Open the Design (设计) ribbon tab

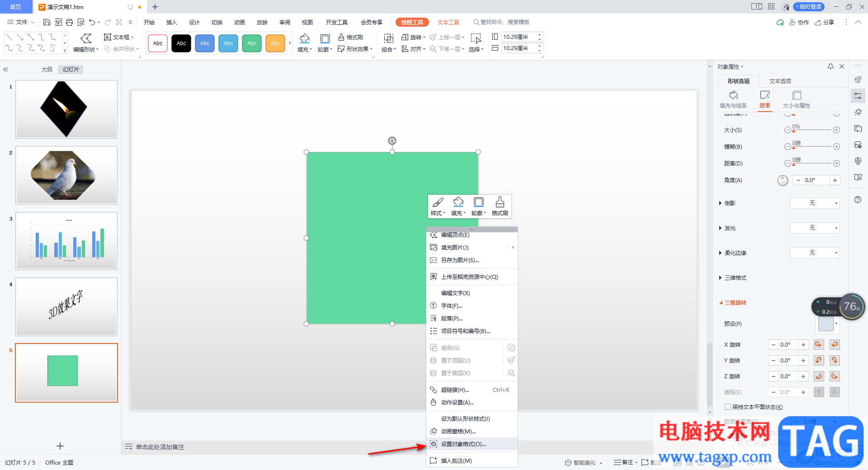[x=194, y=22]
